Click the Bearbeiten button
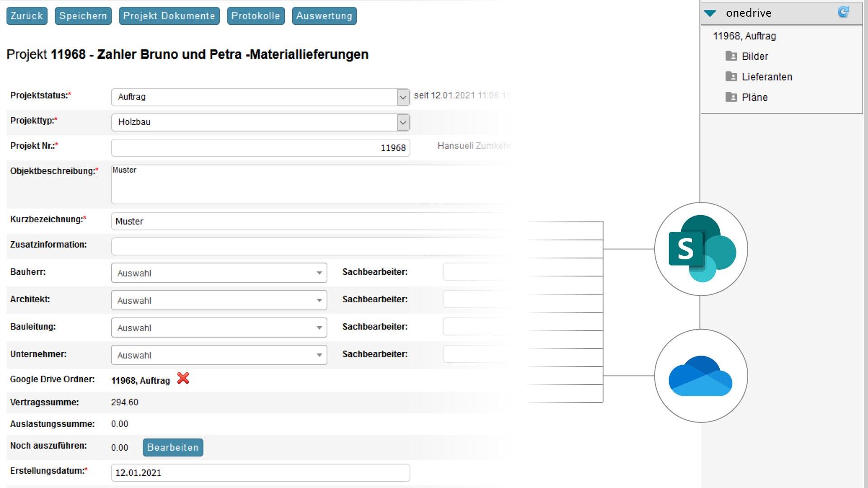868x488 pixels. click(173, 447)
